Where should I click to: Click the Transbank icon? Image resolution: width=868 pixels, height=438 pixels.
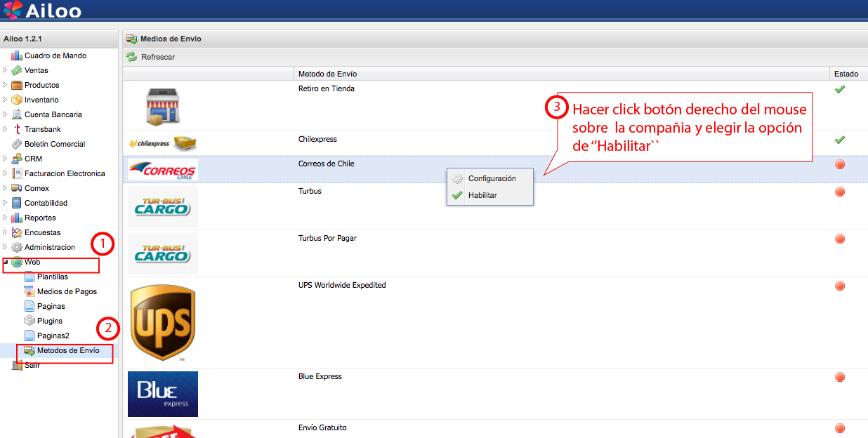pyautogui.click(x=17, y=129)
